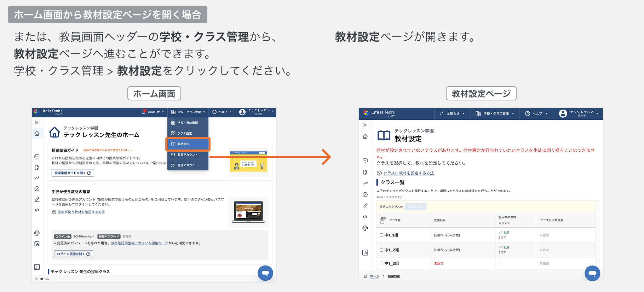The height and width of the screenshot is (292, 644).
Task: Check the 中1_2組 class checkbox
Action: (x=381, y=250)
